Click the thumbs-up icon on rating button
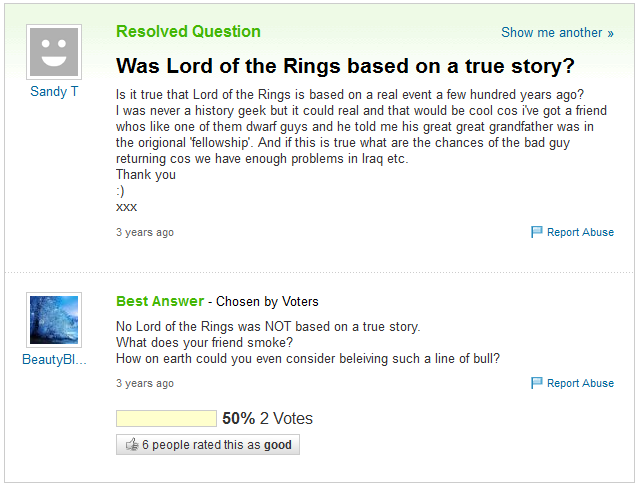Viewport: 638px width, 483px height. tap(132, 444)
